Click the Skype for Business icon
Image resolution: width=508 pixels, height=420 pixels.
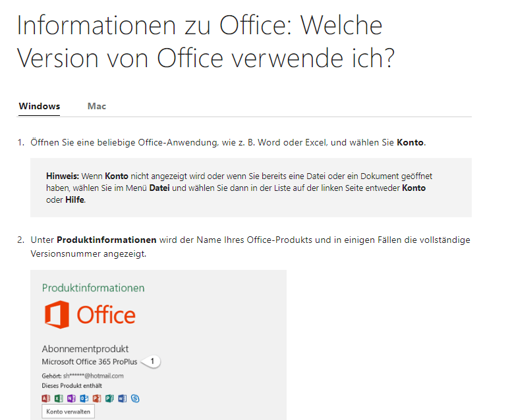[x=135, y=398]
